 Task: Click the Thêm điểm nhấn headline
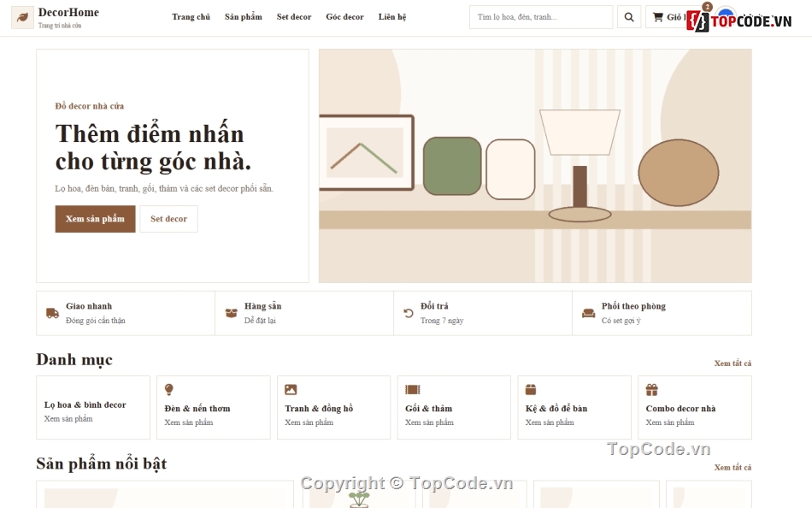(153, 148)
